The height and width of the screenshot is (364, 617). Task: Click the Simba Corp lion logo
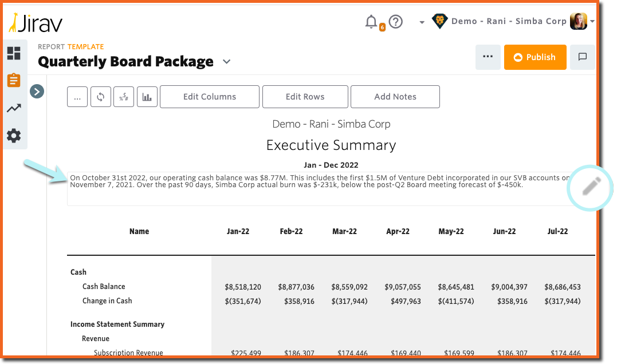tap(439, 21)
